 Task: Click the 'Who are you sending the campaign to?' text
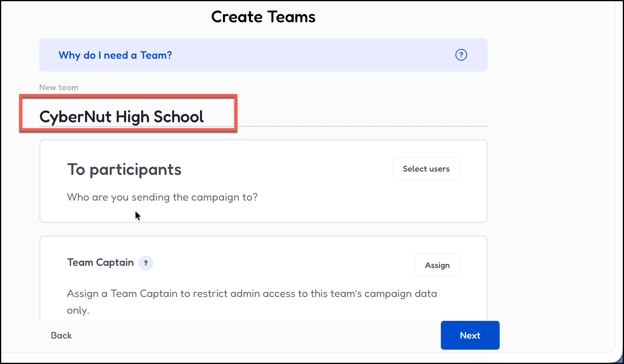tap(162, 197)
